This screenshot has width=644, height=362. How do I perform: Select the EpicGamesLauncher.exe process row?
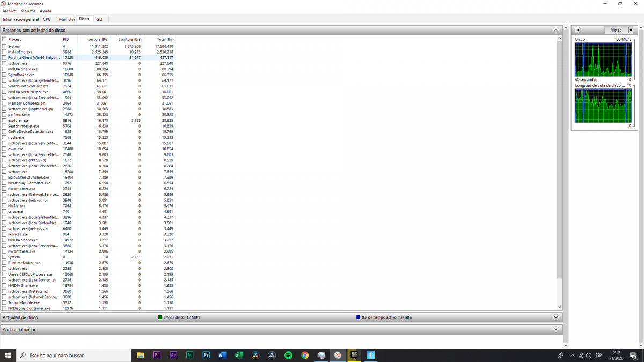(89, 177)
